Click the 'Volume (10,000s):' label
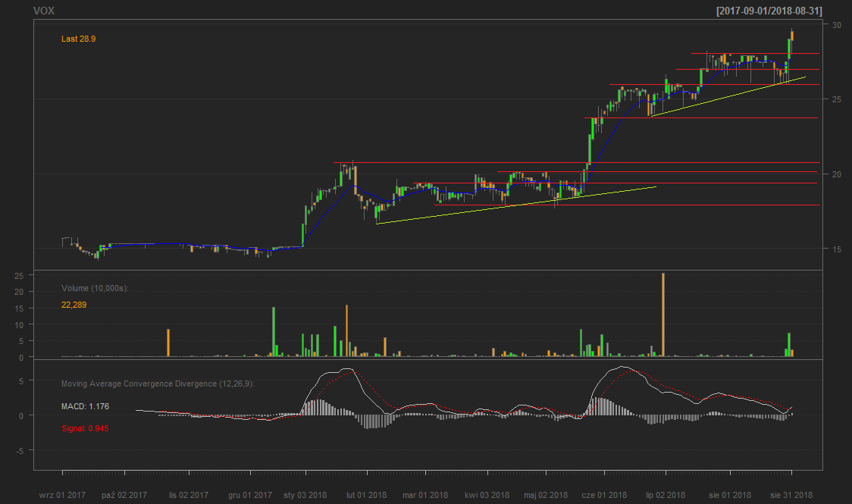This screenshot has width=852, height=504. pos(95,288)
